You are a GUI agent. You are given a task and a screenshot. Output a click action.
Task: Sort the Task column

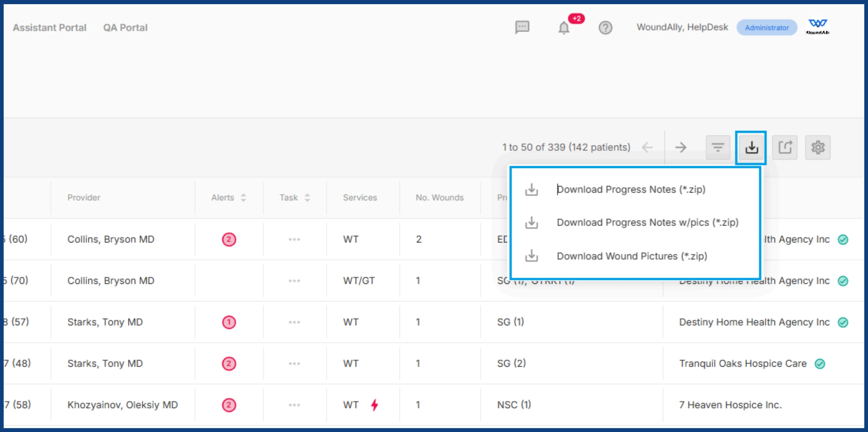click(x=307, y=198)
